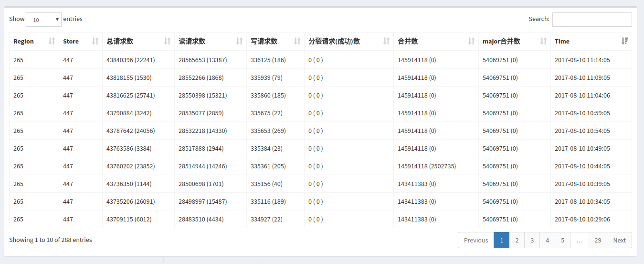Click write count 335860 (185)
Screen dimensions: 644x264
click(x=268, y=95)
